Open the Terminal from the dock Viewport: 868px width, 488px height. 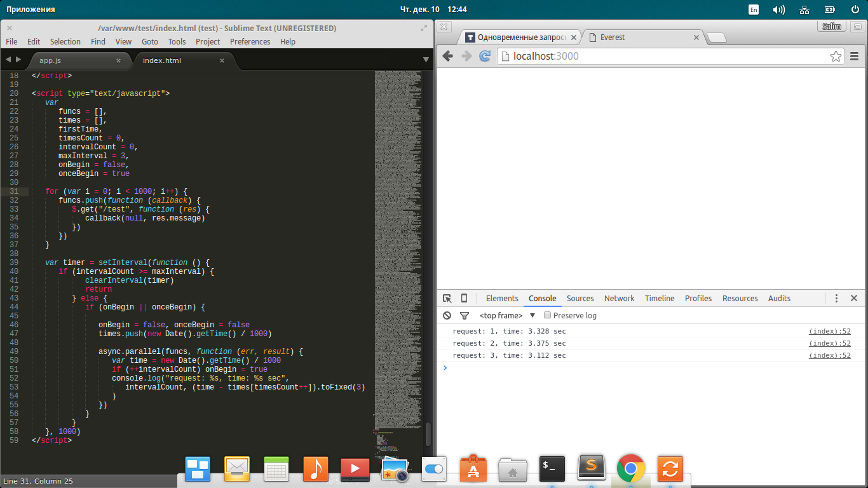point(552,469)
